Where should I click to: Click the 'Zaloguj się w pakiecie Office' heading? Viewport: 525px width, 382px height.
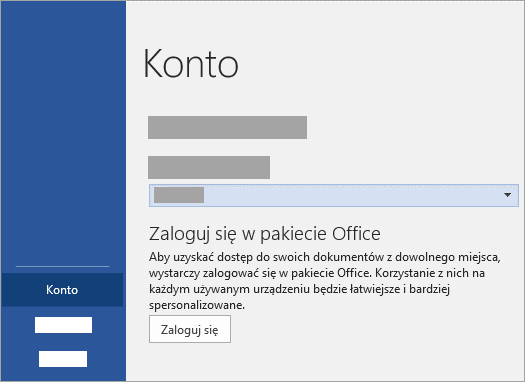pyautogui.click(x=265, y=233)
